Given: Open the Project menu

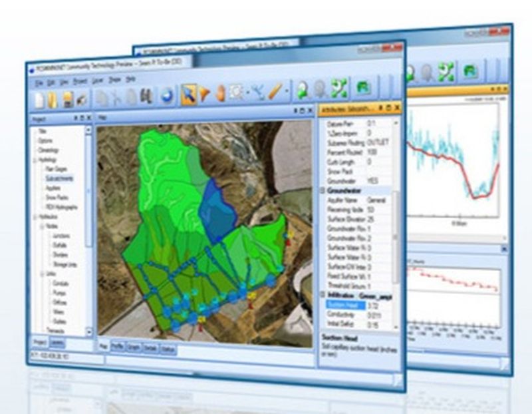Looking at the screenshot, I should [x=80, y=81].
